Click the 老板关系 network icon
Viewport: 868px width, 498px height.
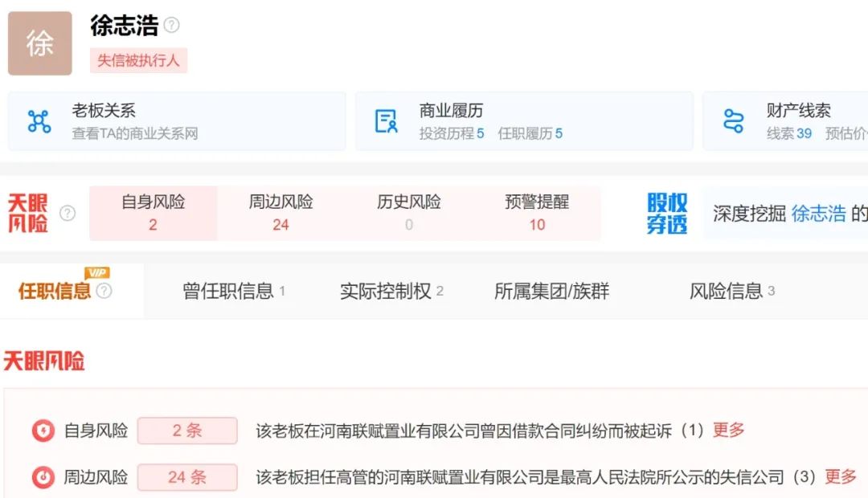coord(39,121)
